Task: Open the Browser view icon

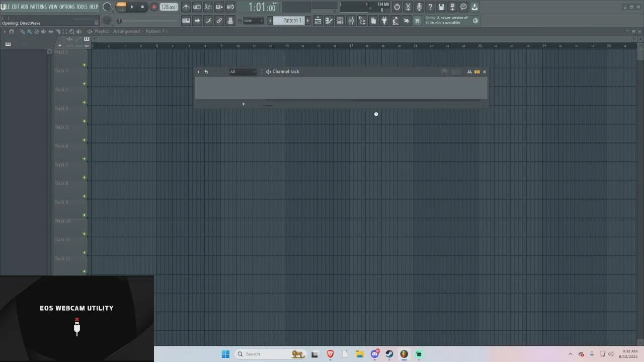Action: tap(362, 21)
